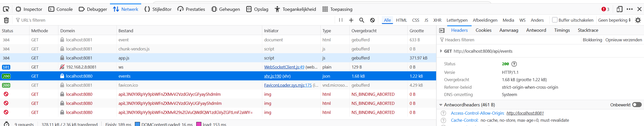The image size is (644, 126).
Task: Open request blocking icon
Action: 372,20
